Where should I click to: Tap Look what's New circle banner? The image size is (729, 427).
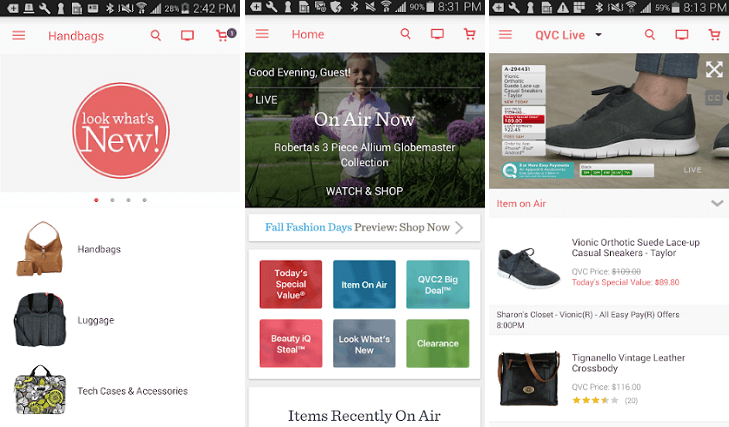121,130
